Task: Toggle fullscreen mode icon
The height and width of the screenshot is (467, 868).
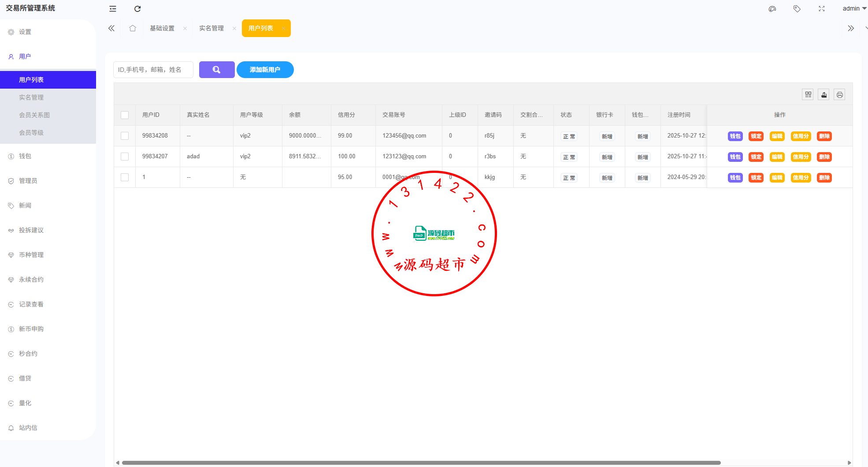Action: 821,9
